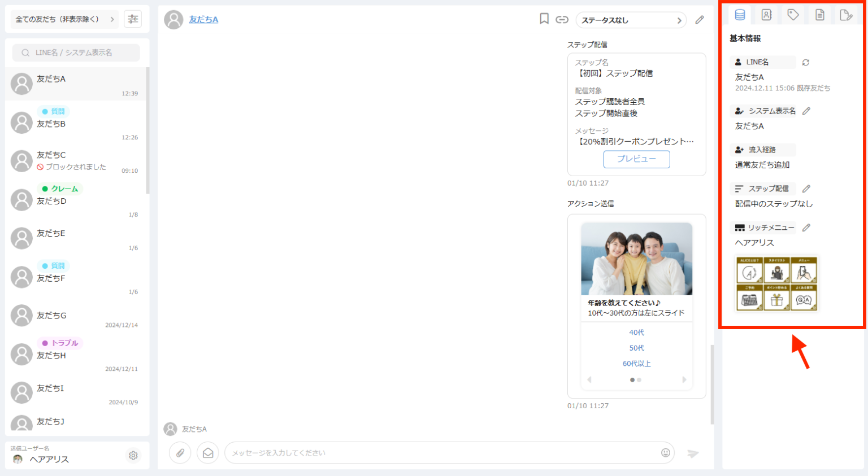Open the ステータスなし status dropdown

(x=631, y=20)
